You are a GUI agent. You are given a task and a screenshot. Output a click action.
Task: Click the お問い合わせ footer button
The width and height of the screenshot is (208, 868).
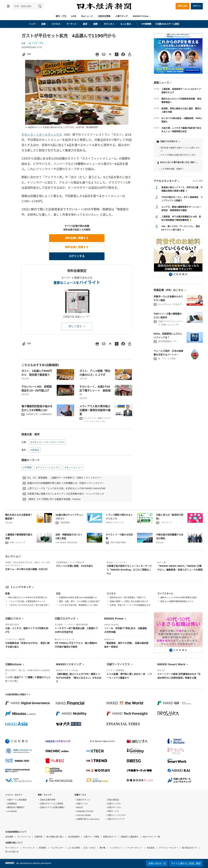pyautogui.click(x=157, y=864)
